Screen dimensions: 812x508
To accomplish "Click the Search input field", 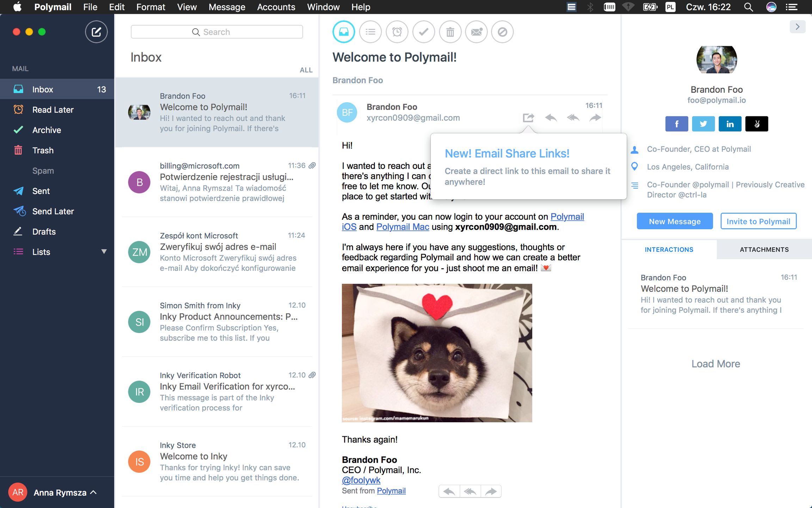I will (216, 32).
